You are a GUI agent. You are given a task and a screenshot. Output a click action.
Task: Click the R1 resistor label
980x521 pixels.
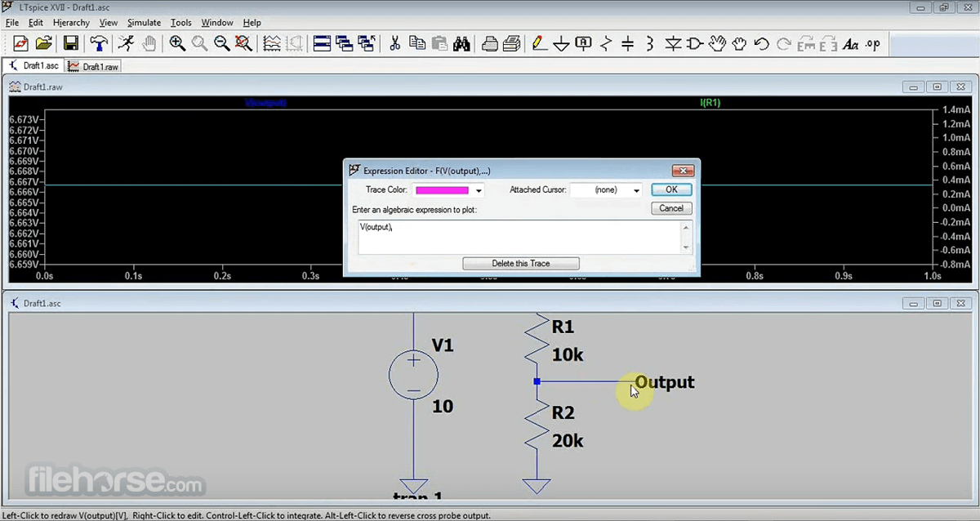(x=563, y=327)
